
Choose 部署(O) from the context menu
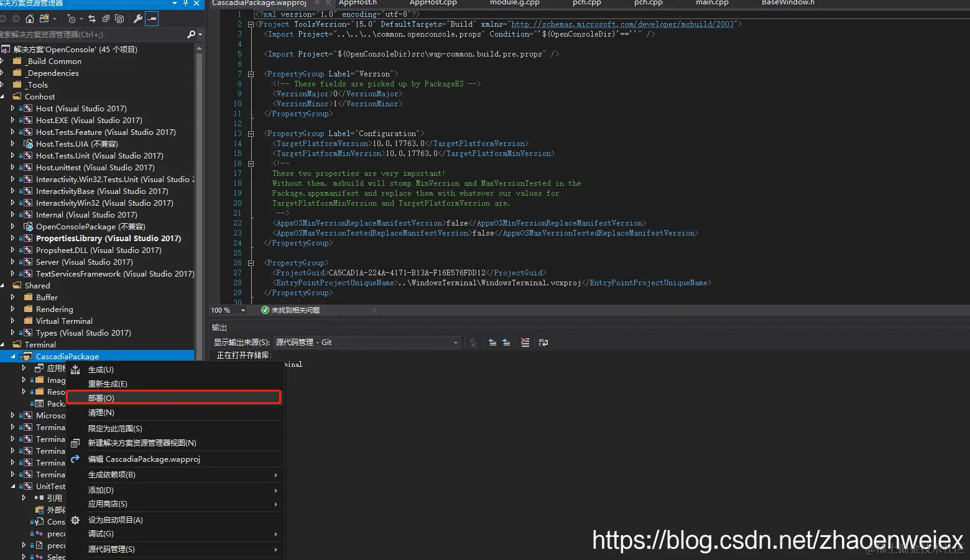(x=174, y=398)
